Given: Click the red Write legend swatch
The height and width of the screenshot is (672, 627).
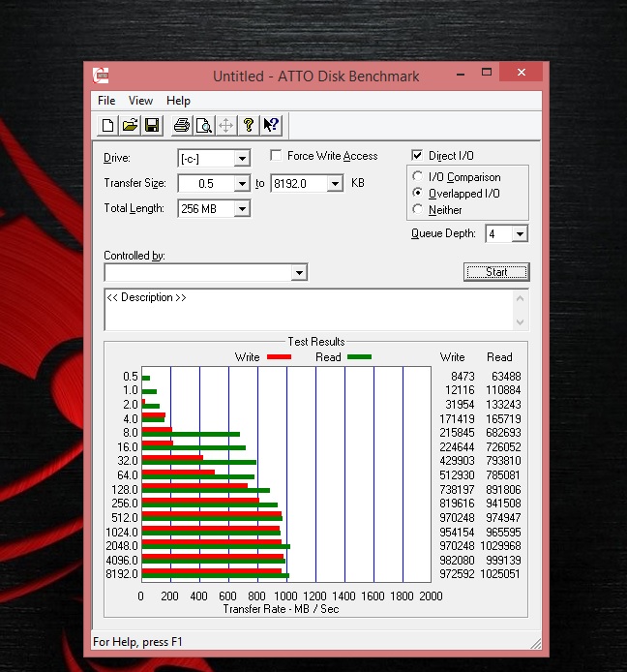Looking at the screenshot, I should click(x=280, y=356).
